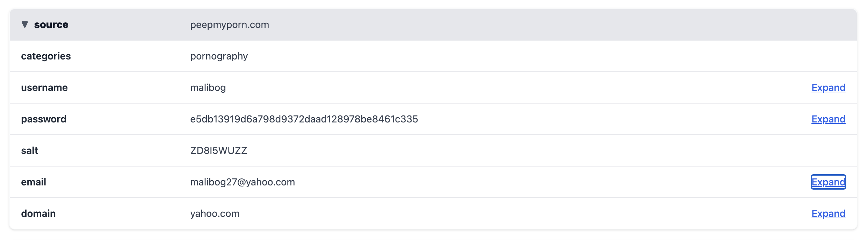This screenshot has height=240, width=868.
Task: Click the email field label
Action: click(x=34, y=182)
